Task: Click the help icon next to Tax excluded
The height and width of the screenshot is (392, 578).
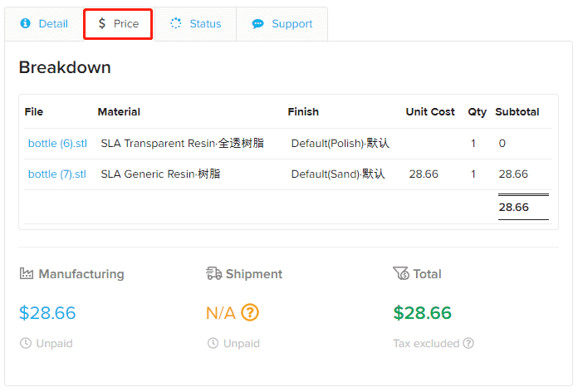Action: [x=468, y=343]
